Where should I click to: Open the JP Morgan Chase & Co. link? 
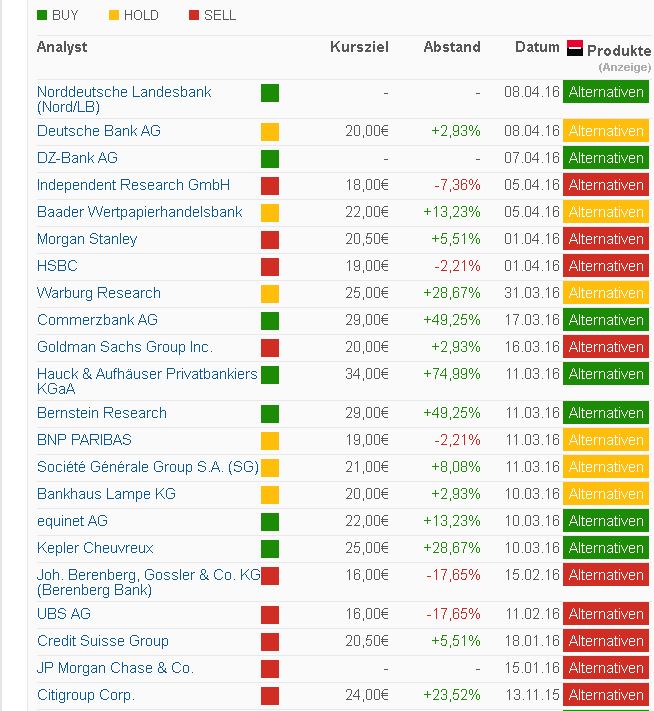pyautogui.click(x=115, y=668)
